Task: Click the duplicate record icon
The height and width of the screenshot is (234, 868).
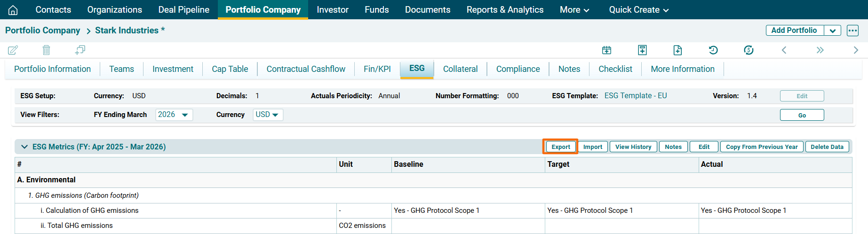Action: 80,50
